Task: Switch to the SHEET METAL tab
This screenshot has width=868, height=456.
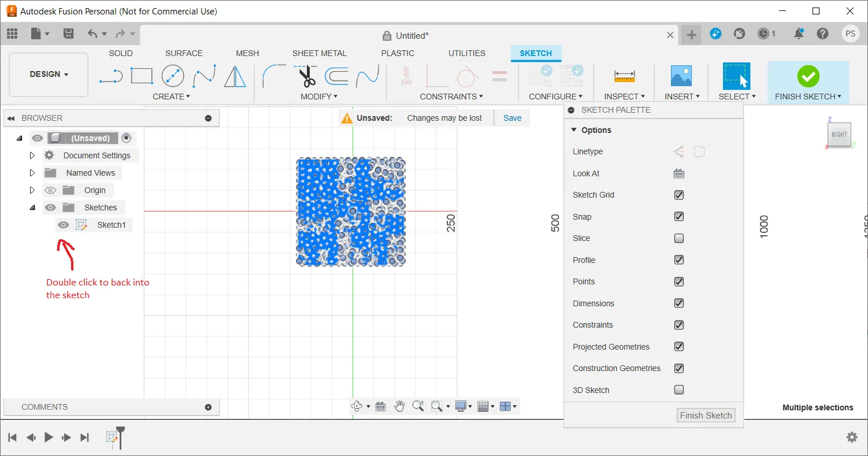Action: click(x=320, y=53)
